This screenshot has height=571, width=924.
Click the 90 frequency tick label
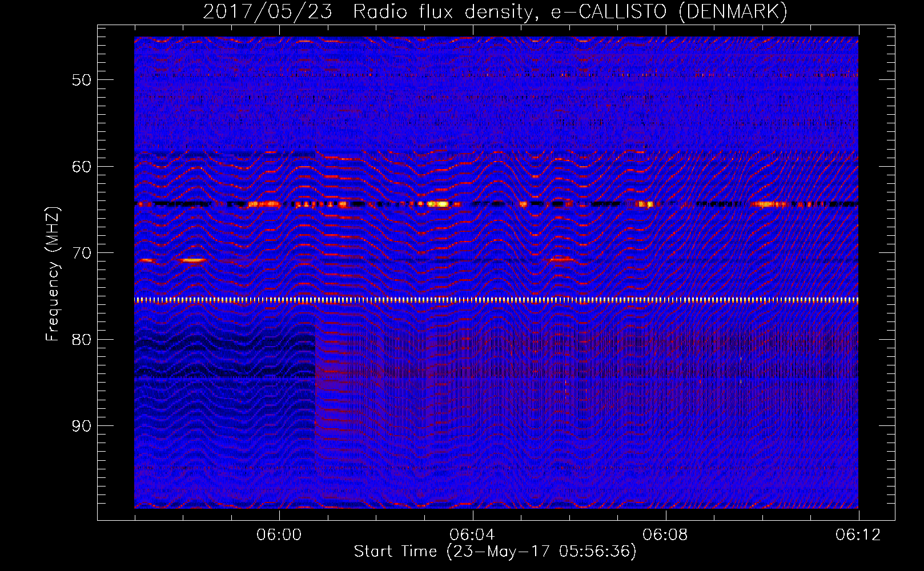pyautogui.click(x=82, y=426)
